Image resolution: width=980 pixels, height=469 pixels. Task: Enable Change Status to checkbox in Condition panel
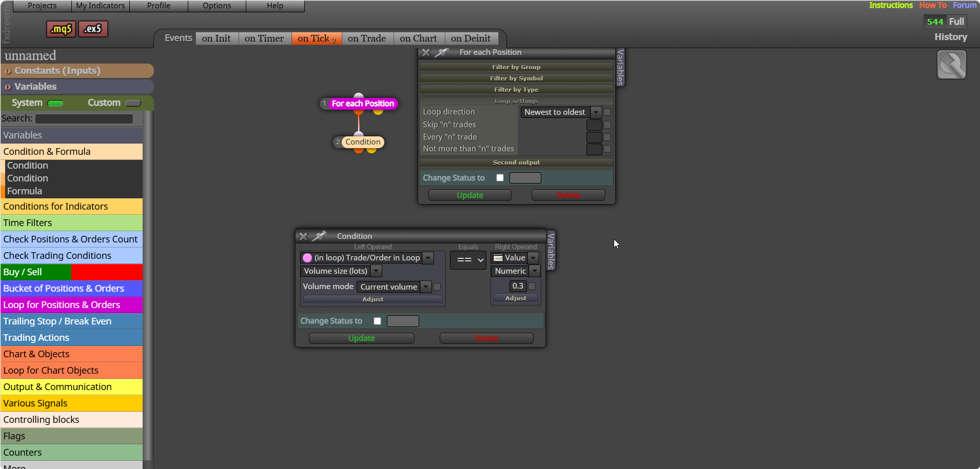pyautogui.click(x=378, y=321)
